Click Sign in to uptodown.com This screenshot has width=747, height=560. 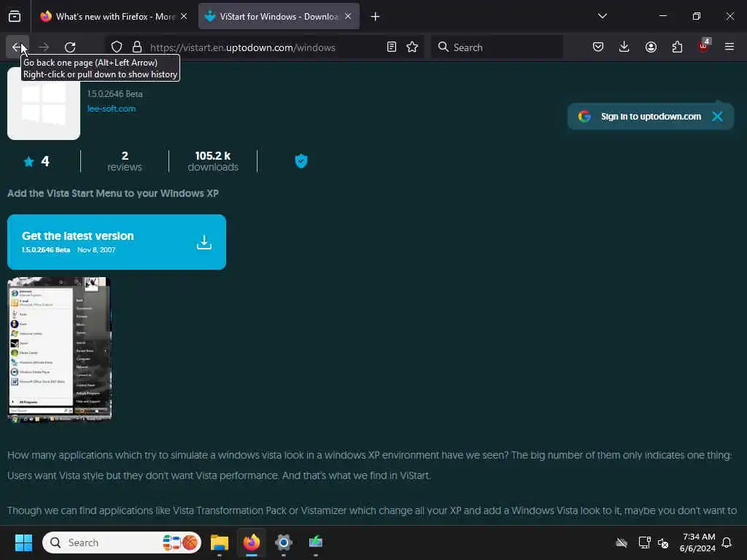click(x=651, y=116)
